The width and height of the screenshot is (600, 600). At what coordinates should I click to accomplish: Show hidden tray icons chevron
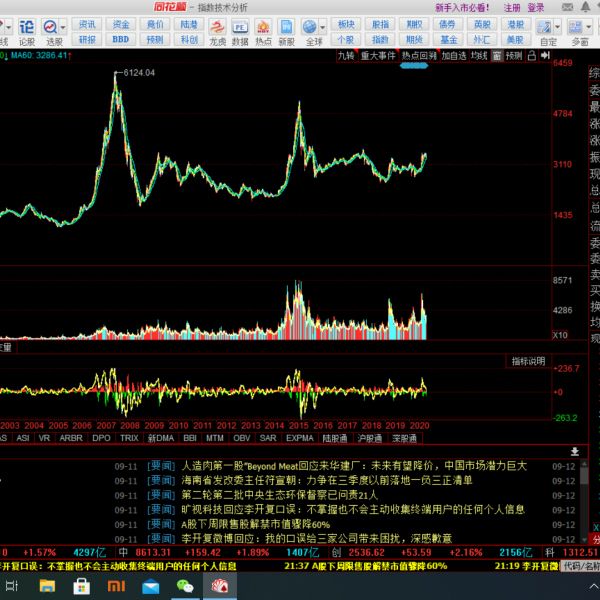pyautogui.click(x=594, y=587)
